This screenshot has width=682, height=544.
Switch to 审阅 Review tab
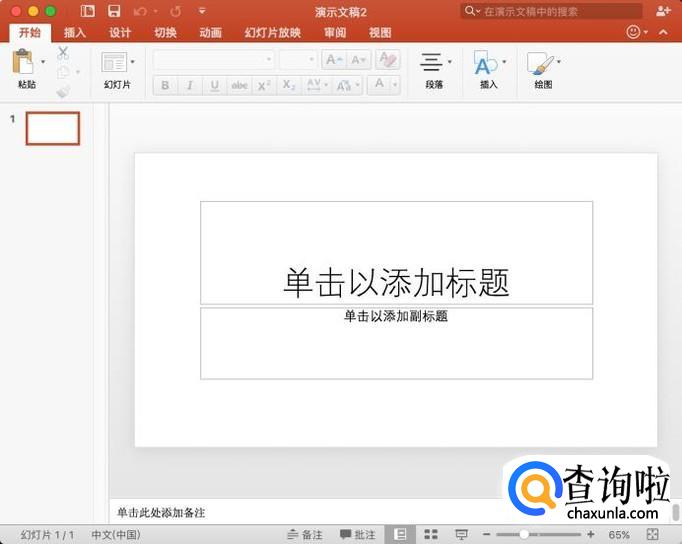click(x=335, y=33)
